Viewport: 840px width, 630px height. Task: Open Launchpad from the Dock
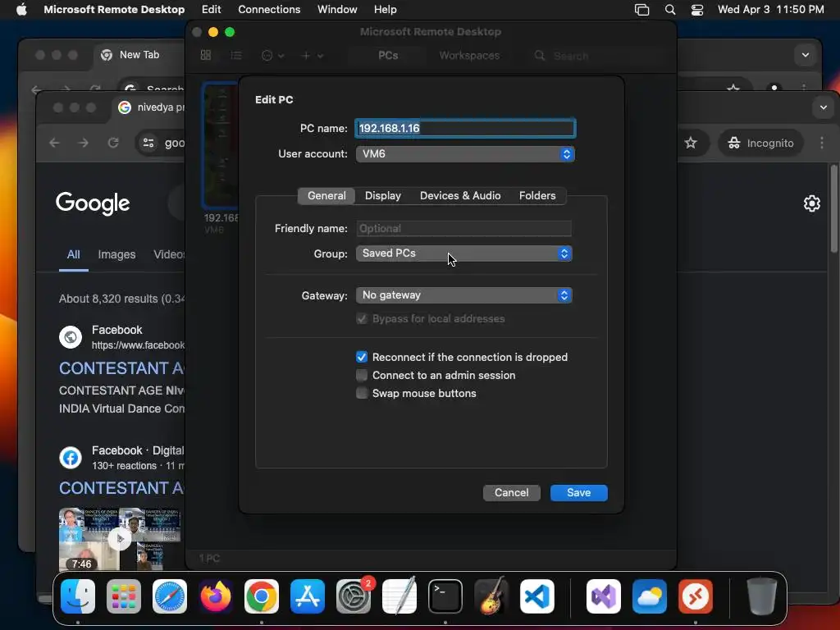pos(124,596)
